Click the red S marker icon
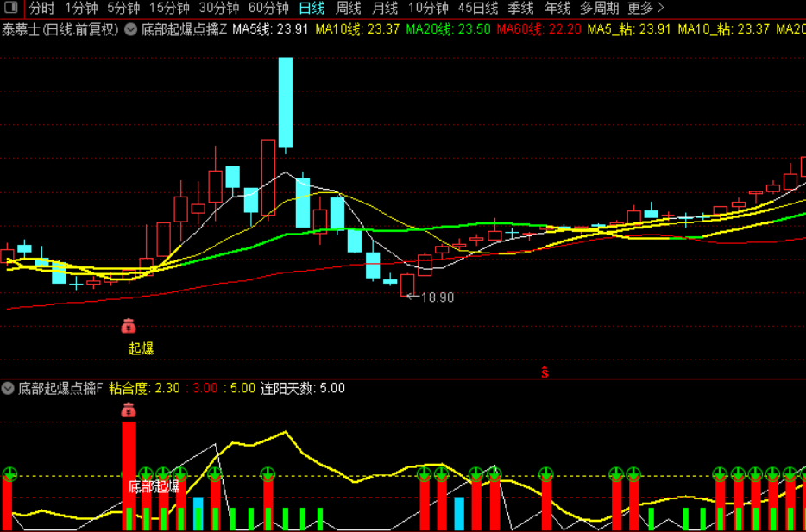 pos(545,372)
